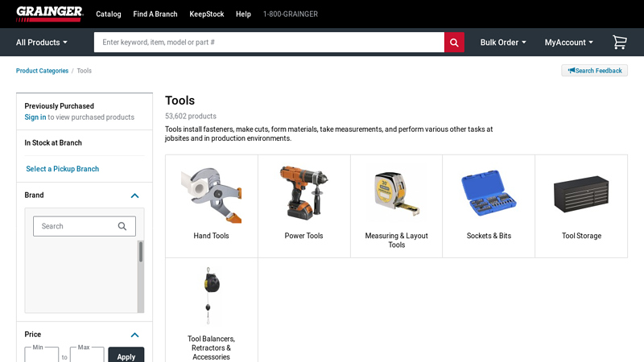Click the Brand search magnifier icon
The width and height of the screenshot is (644, 362).
[x=122, y=226]
